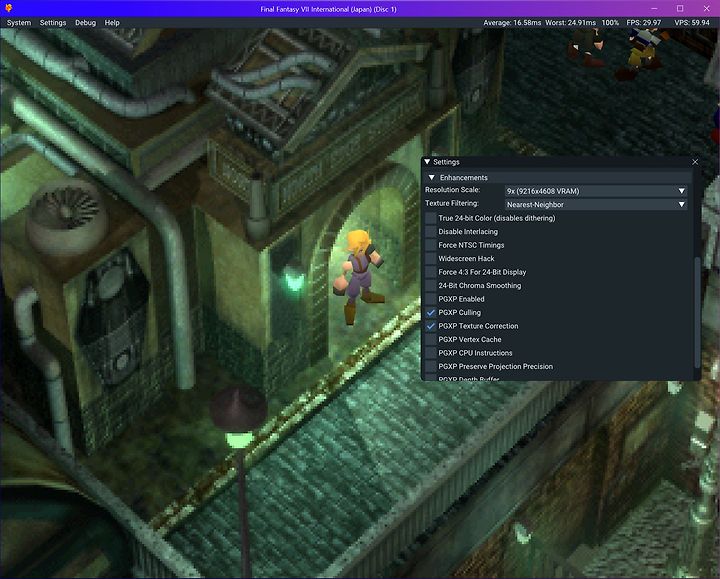Collapse the Settings panel triangle
The height and width of the screenshot is (579, 720).
click(x=427, y=162)
